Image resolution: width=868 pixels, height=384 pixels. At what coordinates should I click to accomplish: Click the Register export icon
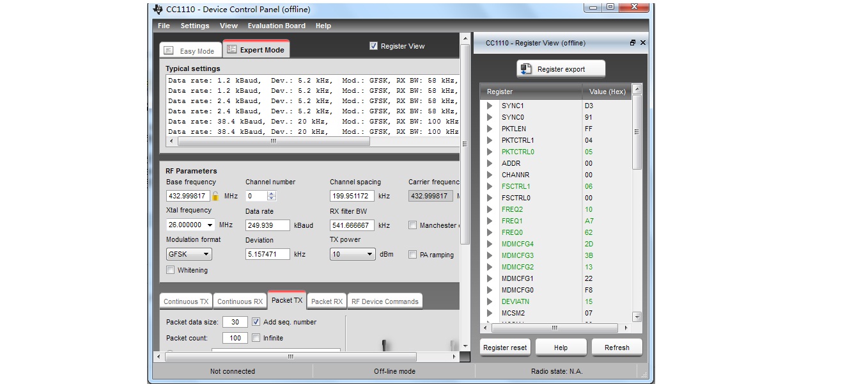click(x=527, y=69)
